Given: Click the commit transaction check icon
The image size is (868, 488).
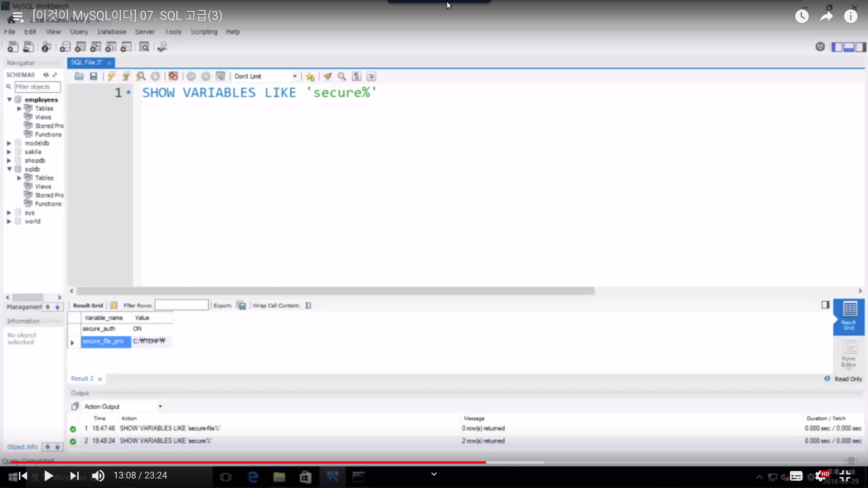Looking at the screenshot, I should (191, 76).
